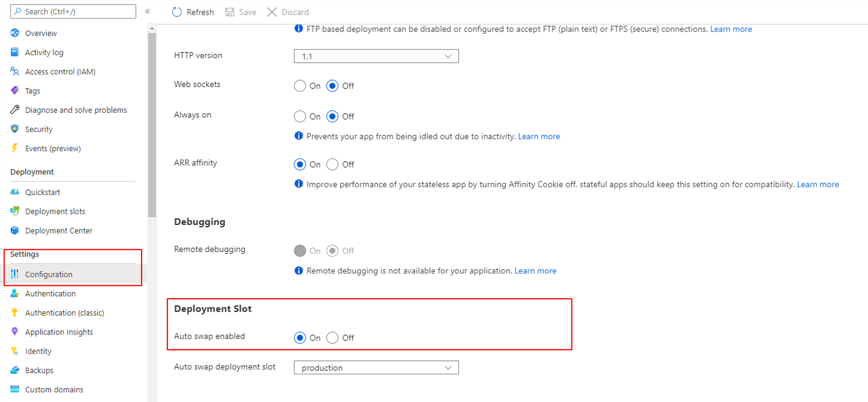
Task: Click the Events (preview) lightning icon
Action: [x=15, y=148]
